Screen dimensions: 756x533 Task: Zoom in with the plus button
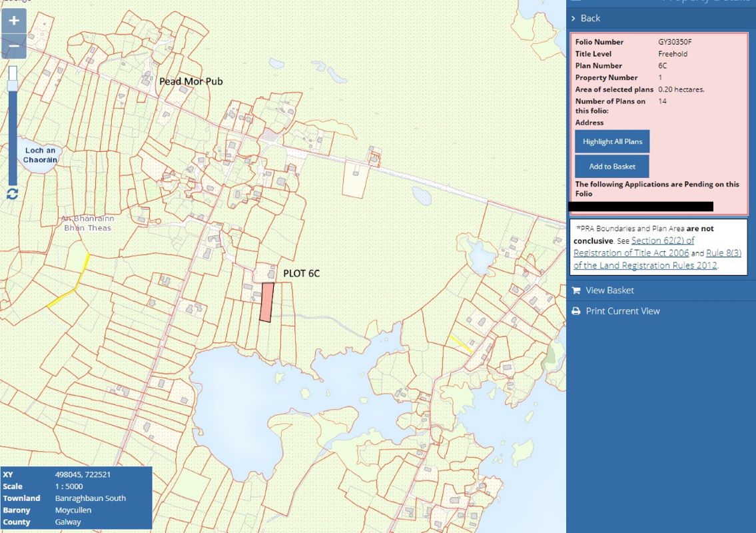click(13, 21)
